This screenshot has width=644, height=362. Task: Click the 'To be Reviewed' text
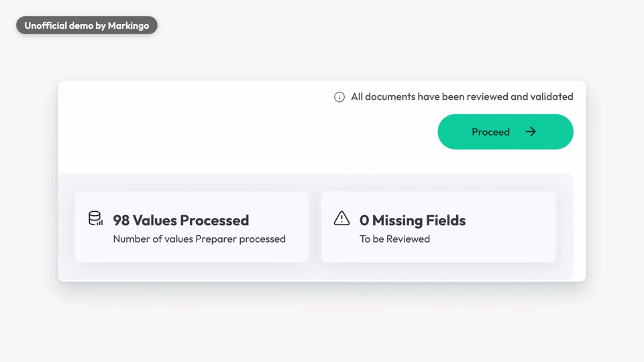pos(394,239)
